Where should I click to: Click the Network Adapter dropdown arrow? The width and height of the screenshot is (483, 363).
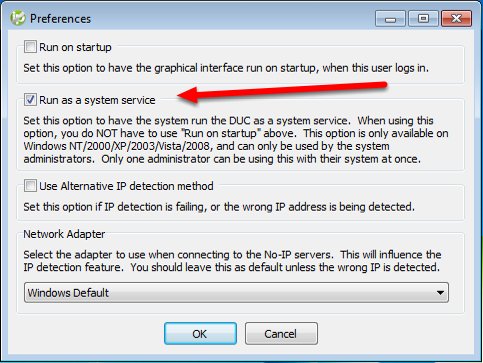pyautogui.click(x=440, y=293)
